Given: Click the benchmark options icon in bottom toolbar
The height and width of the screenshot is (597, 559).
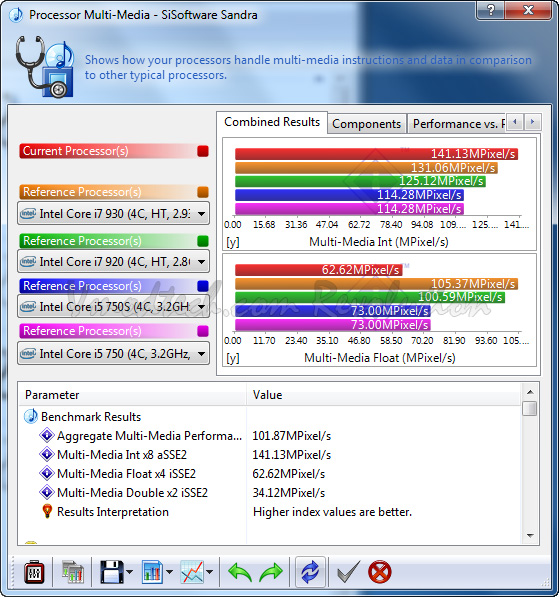Looking at the screenshot, I should pos(34,571).
